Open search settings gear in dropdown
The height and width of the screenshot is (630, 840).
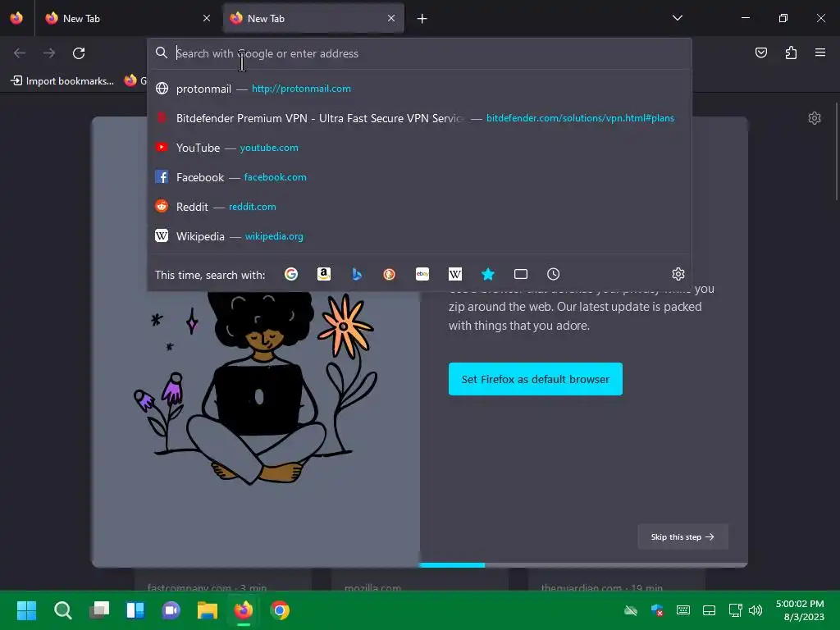tap(678, 274)
